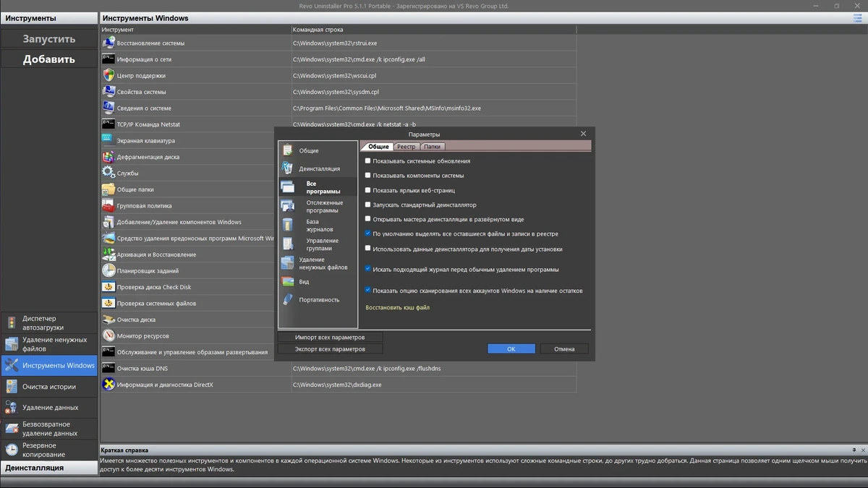Select the dxdiag.exe command line cell
868x488 pixels.
433,385
